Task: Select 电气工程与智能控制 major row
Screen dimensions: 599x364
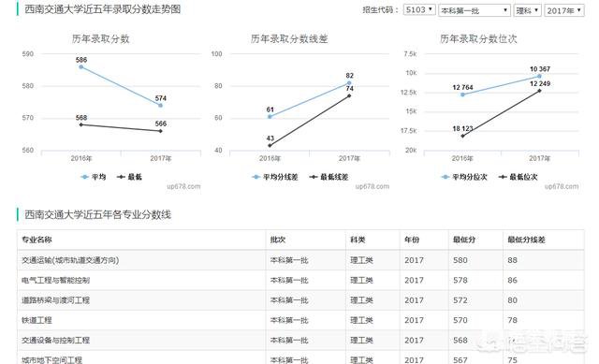Action: point(300,280)
